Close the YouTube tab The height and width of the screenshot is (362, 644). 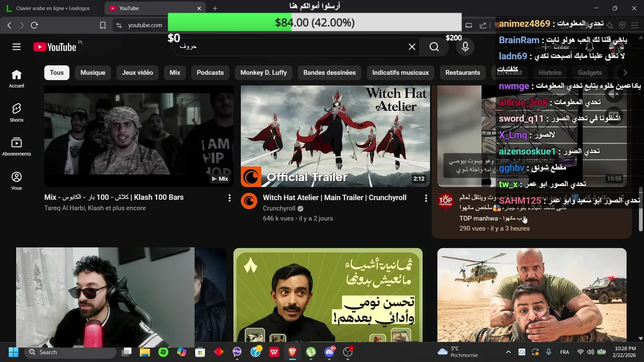(199, 8)
